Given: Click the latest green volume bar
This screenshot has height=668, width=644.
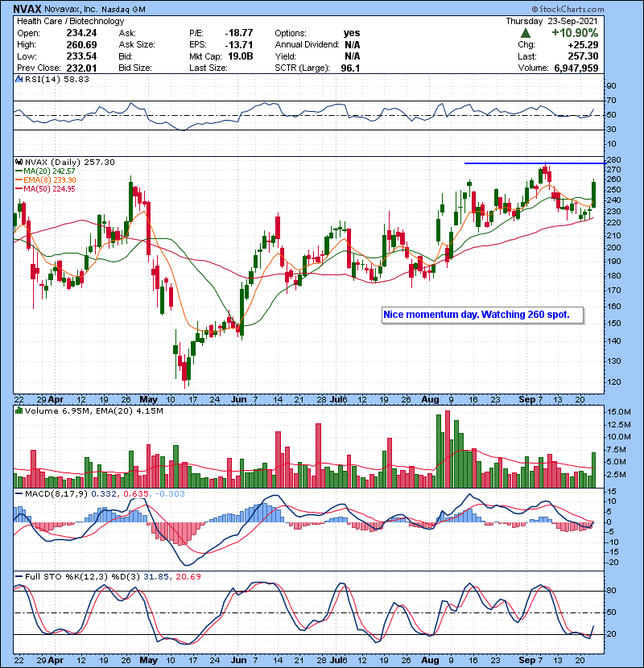Looking at the screenshot, I should (593, 470).
